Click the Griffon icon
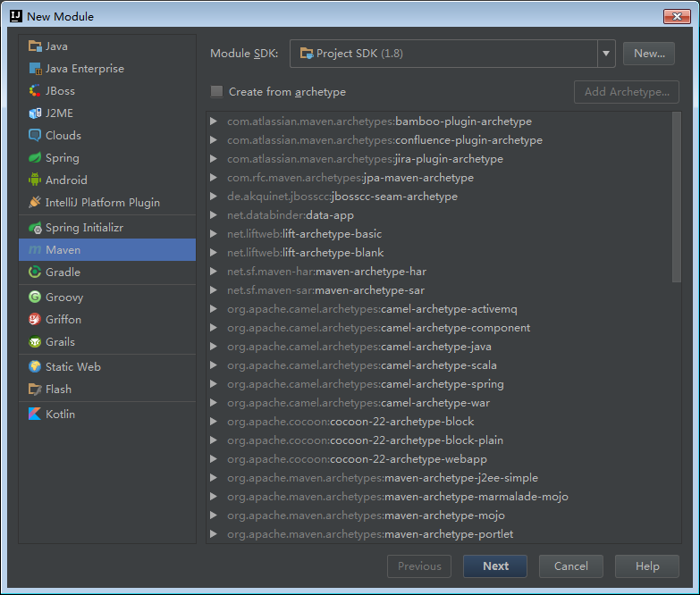The height and width of the screenshot is (595, 700). (x=35, y=319)
